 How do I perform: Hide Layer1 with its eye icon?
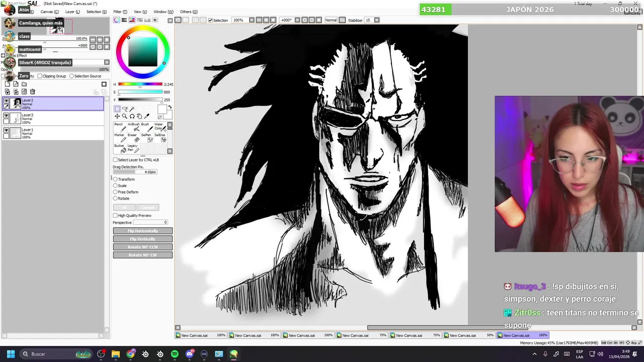pyautogui.click(x=6, y=130)
